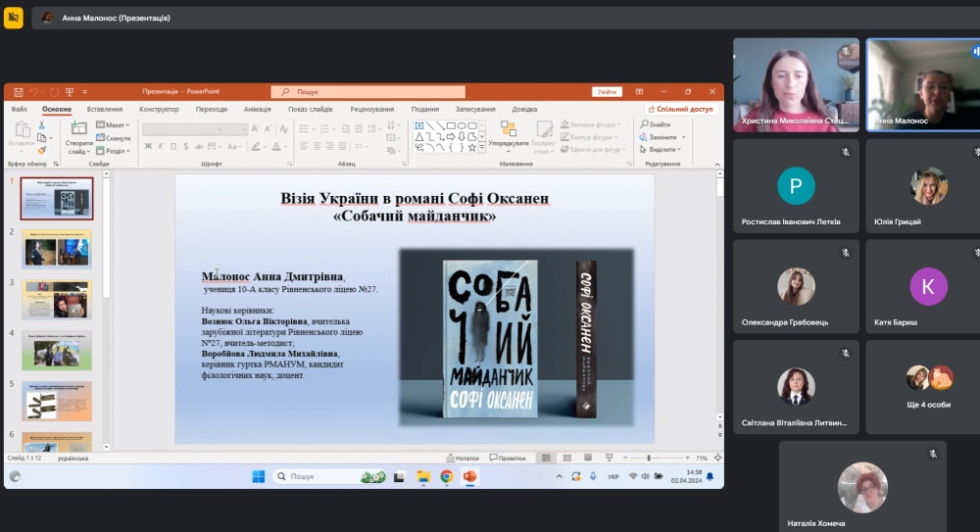Click the Спільний доступ share button

680,109
